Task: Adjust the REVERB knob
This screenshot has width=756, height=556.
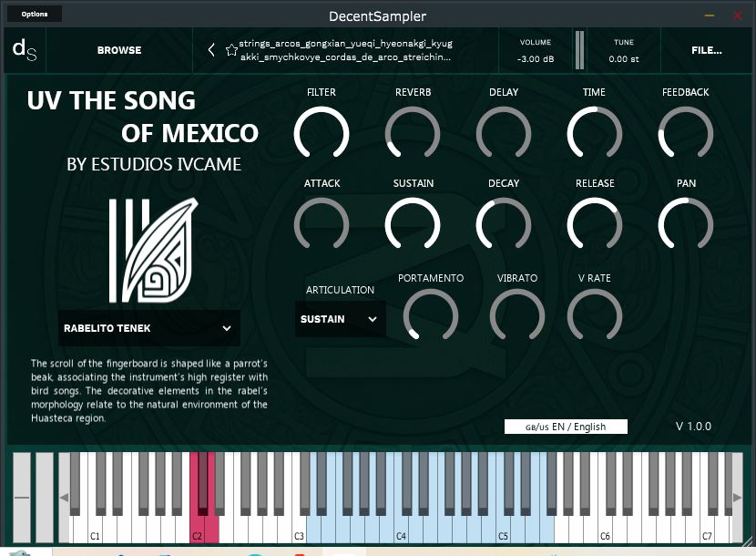Action: point(413,134)
